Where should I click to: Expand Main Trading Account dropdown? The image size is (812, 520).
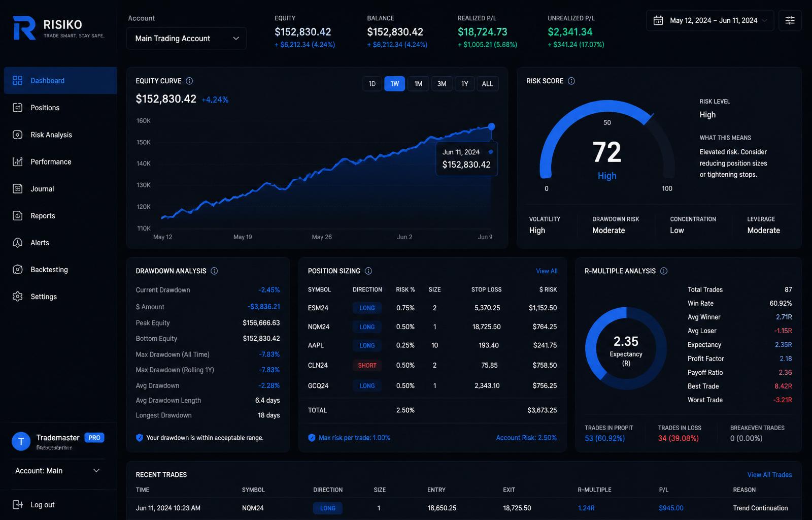coord(186,38)
